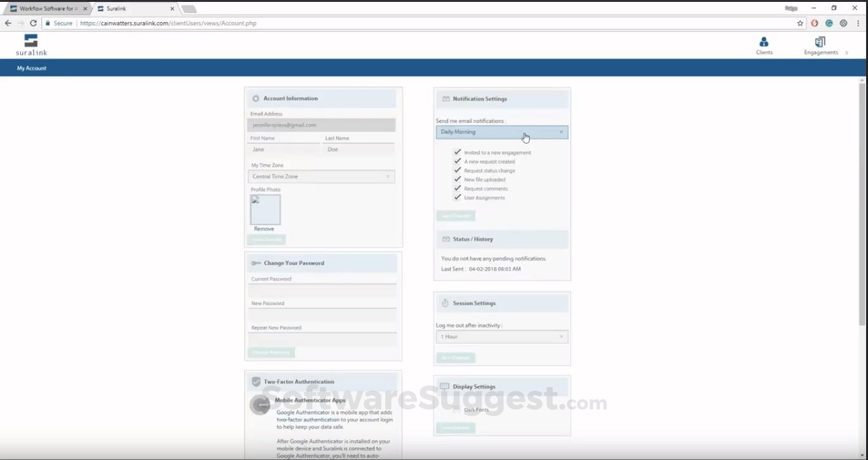Screen dimensions: 868x460
Task: Open the Engagements section icon
Action: [820, 44]
